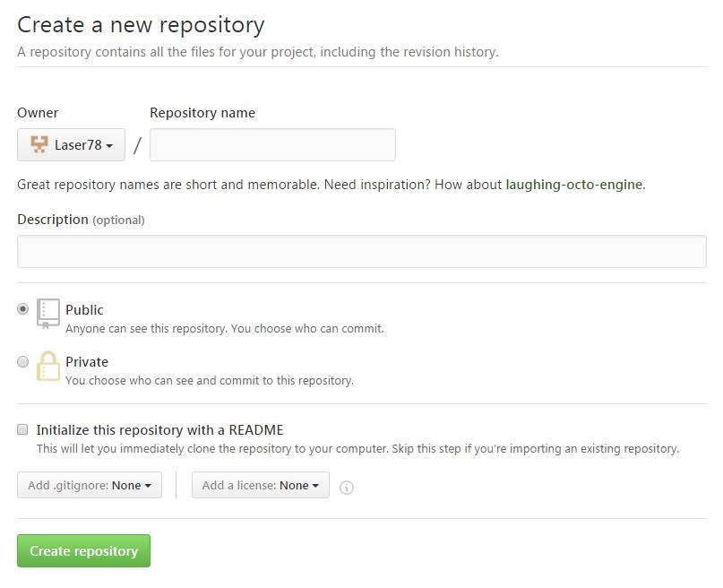Screen dimensions: 723x588
Task: Click the Repository name field label
Action: (x=202, y=113)
